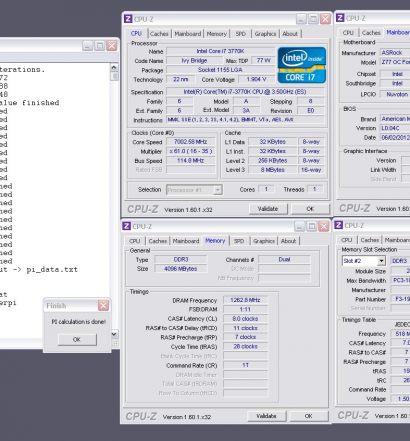Open the SPD tab in Memory window

[239, 241]
